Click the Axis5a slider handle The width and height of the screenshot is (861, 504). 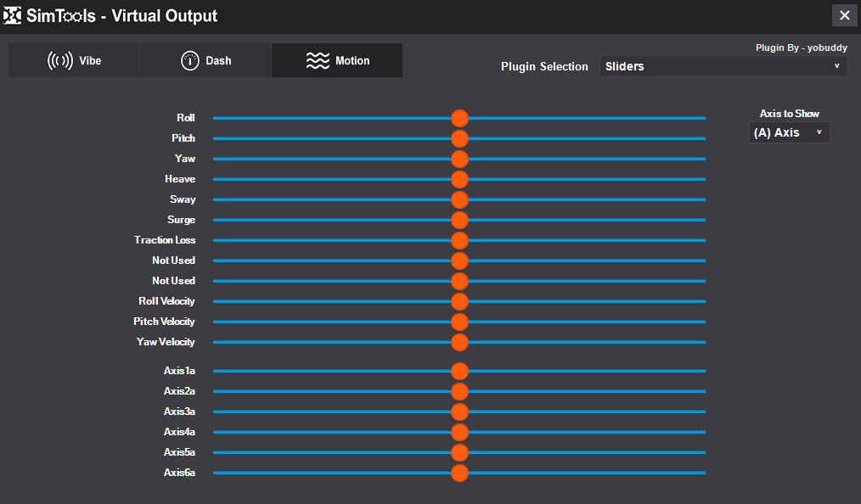tap(459, 452)
